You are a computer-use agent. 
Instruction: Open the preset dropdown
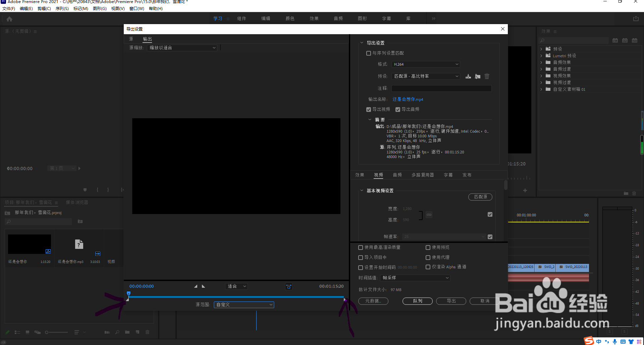click(426, 76)
